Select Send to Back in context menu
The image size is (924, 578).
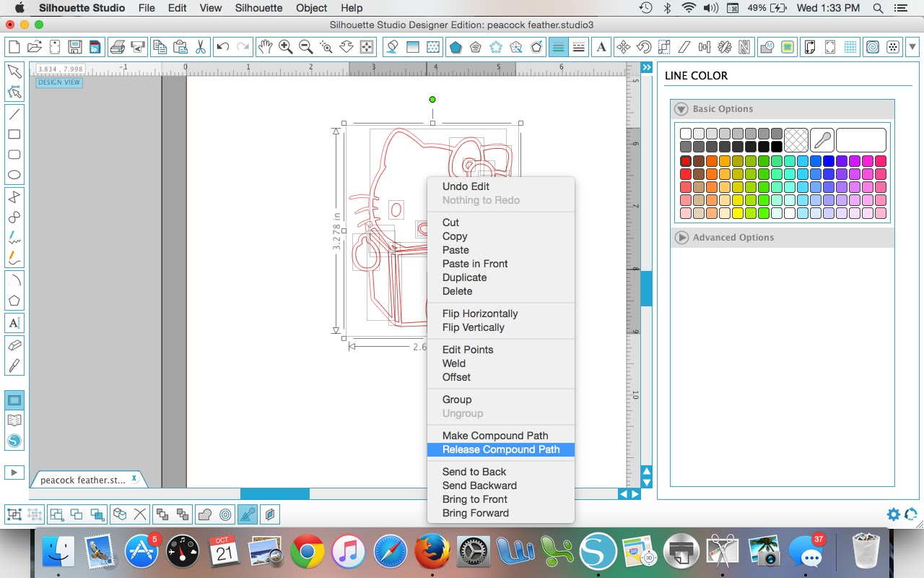(x=474, y=472)
